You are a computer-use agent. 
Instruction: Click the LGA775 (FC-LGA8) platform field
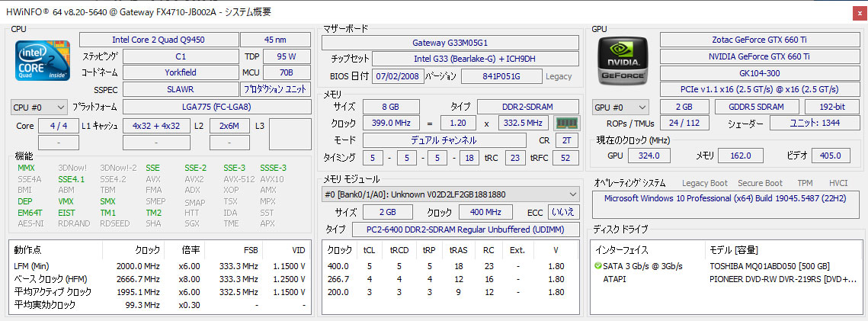tap(216, 107)
